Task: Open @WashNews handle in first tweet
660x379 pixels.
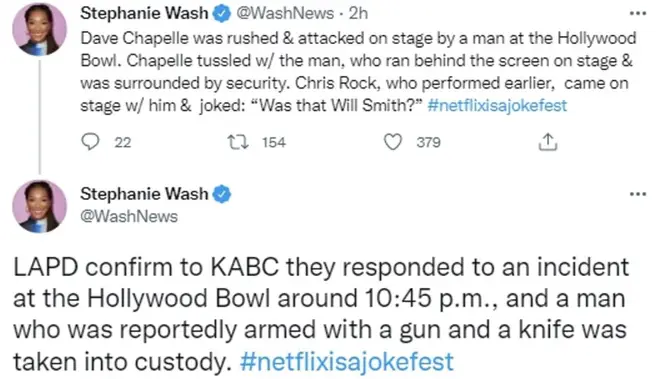Action: click(x=285, y=13)
